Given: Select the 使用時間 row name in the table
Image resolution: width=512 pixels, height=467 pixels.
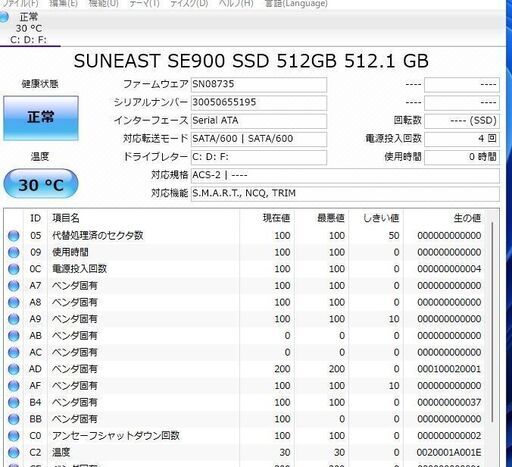Looking at the screenshot, I should 70,253.
